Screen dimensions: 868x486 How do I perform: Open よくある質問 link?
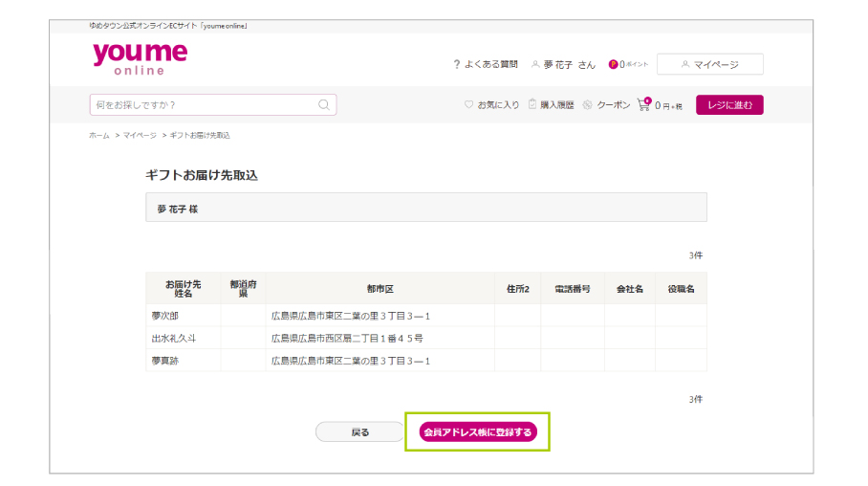[x=491, y=64]
